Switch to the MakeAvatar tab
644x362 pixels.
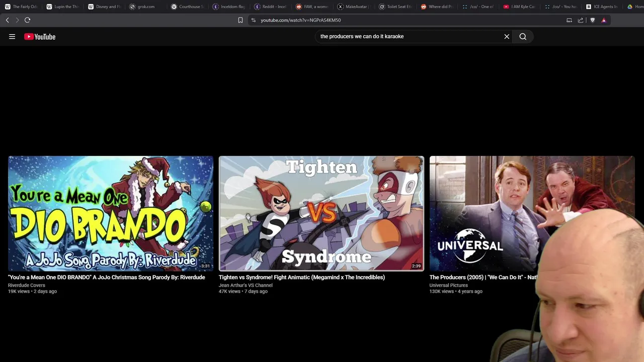point(353,7)
